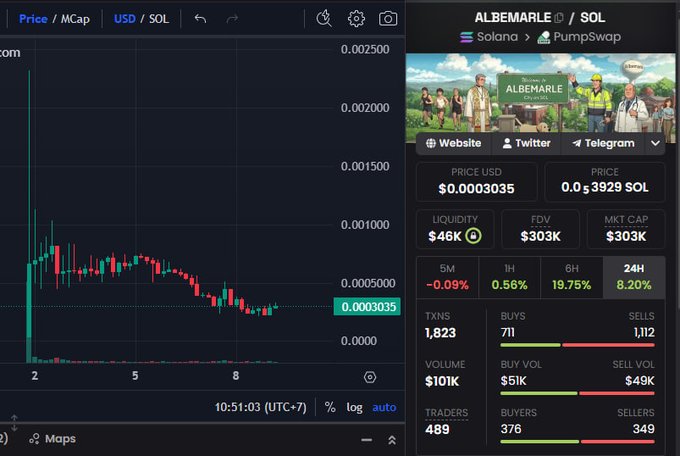The width and height of the screenshot is (680, 456).
Task: Click the LIQUIDITY $46K value
Action: [445, 236]
